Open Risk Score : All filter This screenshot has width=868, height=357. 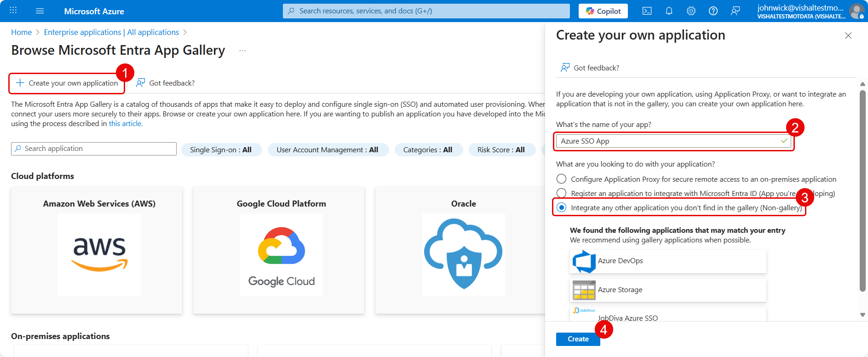[x=501, y=150]
